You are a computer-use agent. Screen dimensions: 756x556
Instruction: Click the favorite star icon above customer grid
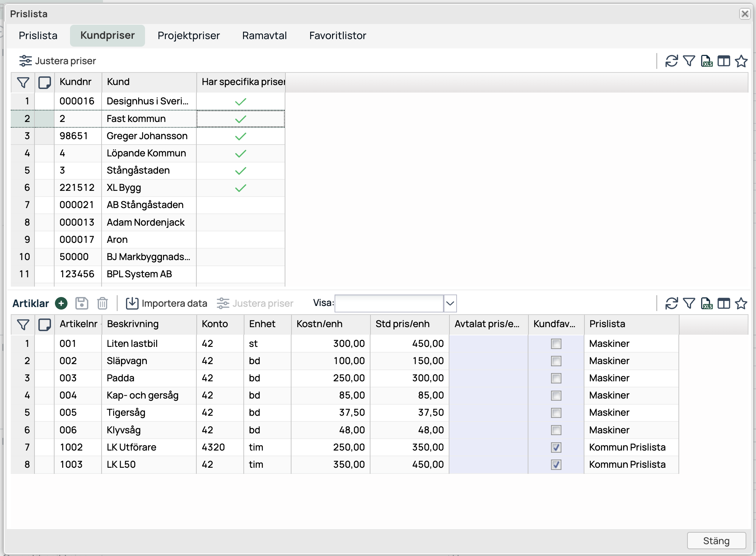[x=741, y=61]
